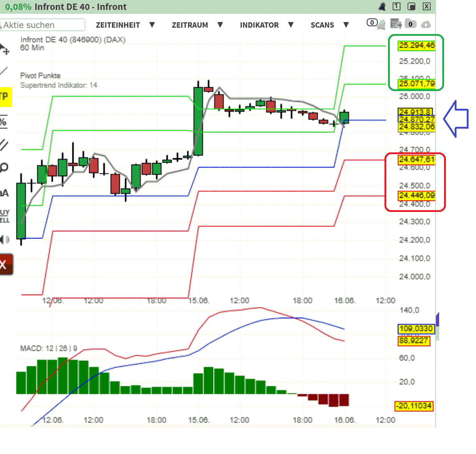The image size is (476, 454).
Task: Expand the ZEITRAUM dropdown arrow
Action: 220,25
